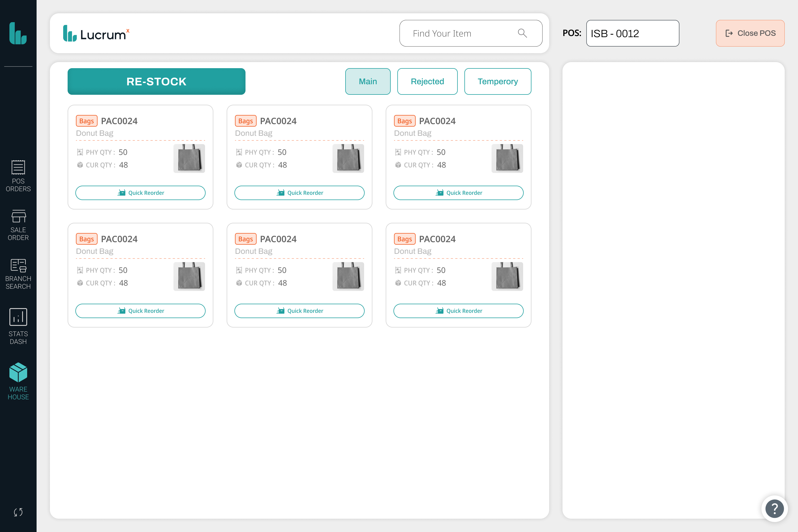Click the Bags tag on the middle bottom card

(246, 239)
